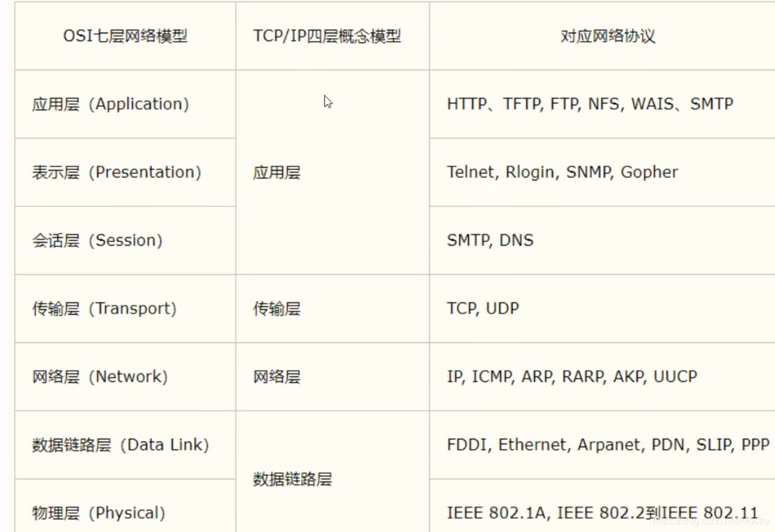This screenshot has width=775, height=532.
Task: Select the 'TCP/IP四层概念模型' header cell
Action: (332, 36)
